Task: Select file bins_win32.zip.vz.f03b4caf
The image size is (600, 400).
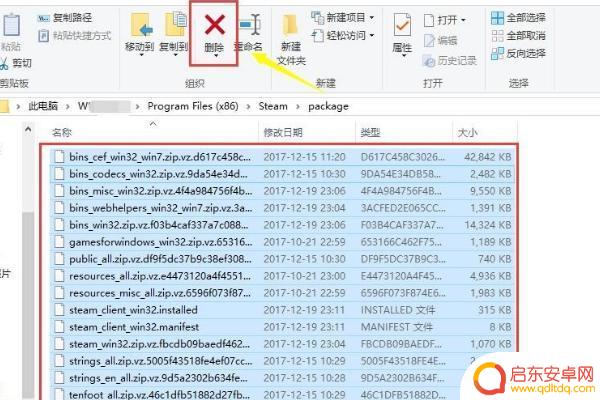Action: [284, 225]
